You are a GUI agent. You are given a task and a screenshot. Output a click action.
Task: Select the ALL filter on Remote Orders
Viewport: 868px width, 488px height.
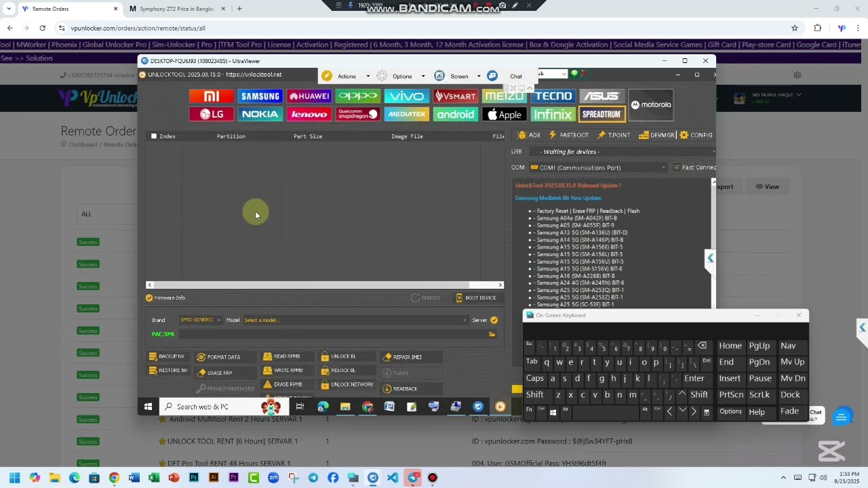86,214
